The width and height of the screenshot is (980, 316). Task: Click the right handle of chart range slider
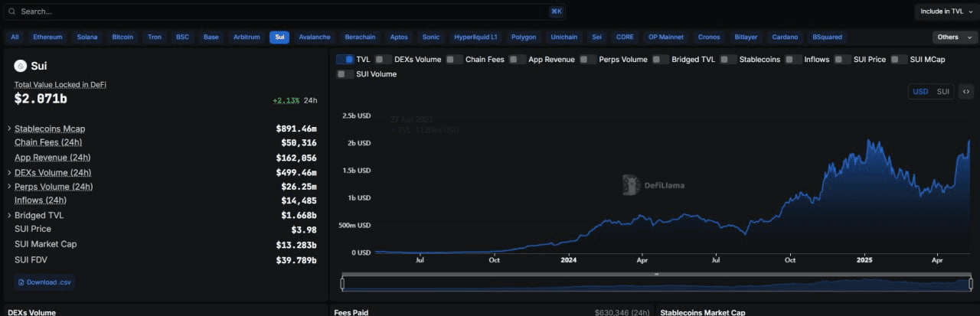[x=972, y=284]
